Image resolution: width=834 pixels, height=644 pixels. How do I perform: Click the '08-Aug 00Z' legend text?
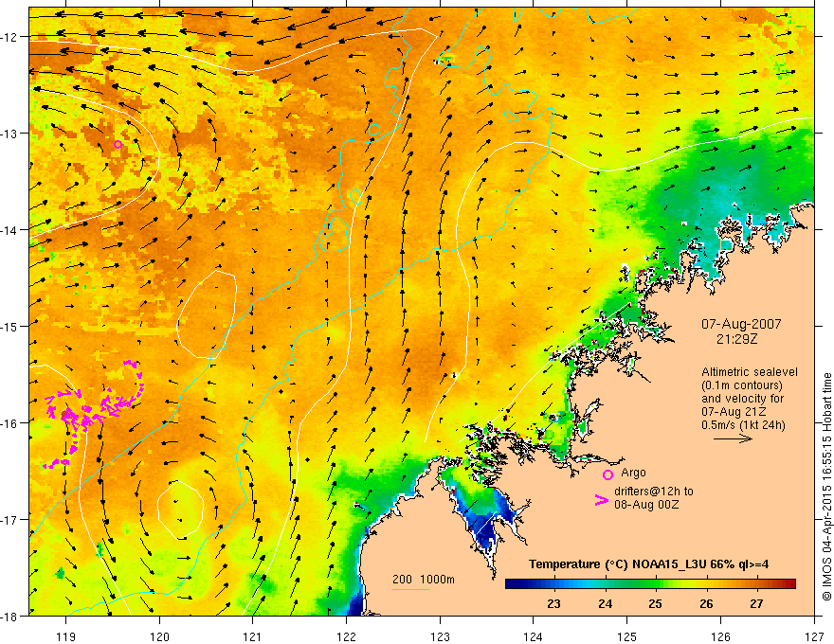tap(646, 504)
